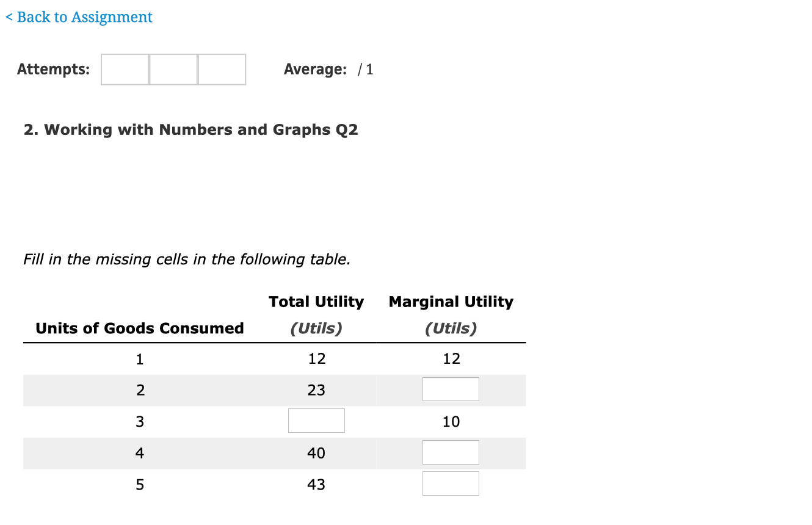Click the Average score text
This screenshot has height=525, width=812.
point(328,70)
